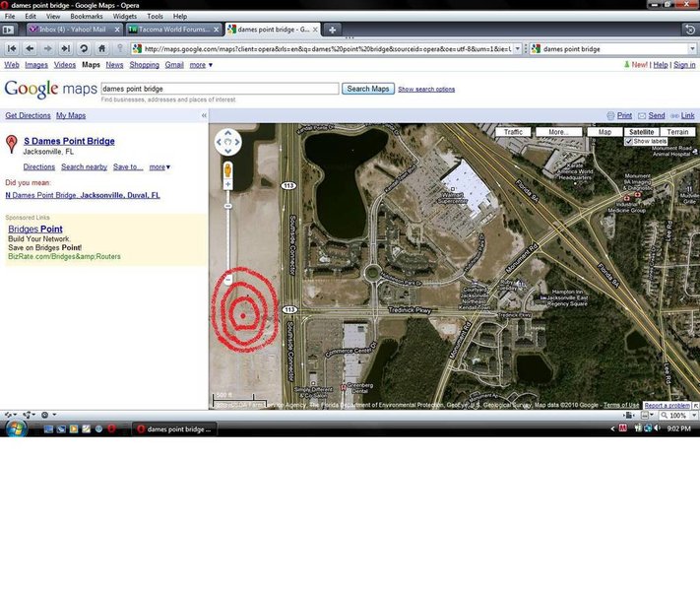Viewport: 700px width, 590px height.
Task: Click the route 113 shield near Tredinick Pkwy
Action: [289, 309]
